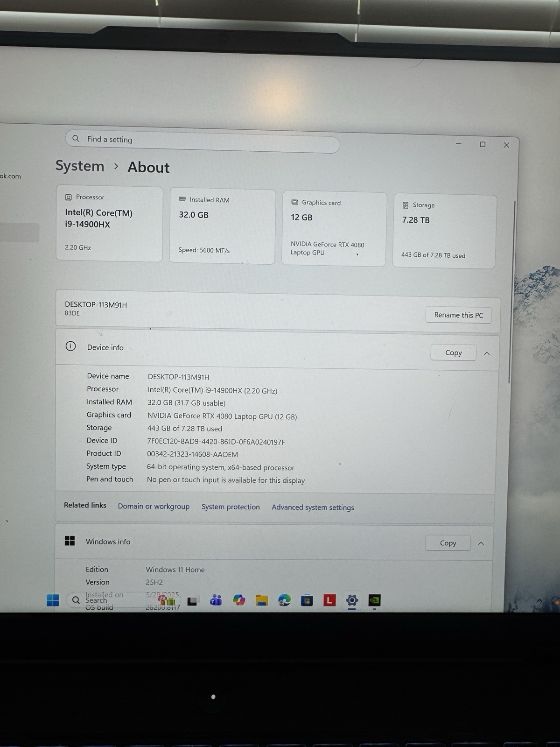Viewport: 560px width, 747px height.
Task: Collapse the Windows info section
Action: click(481, 543)
